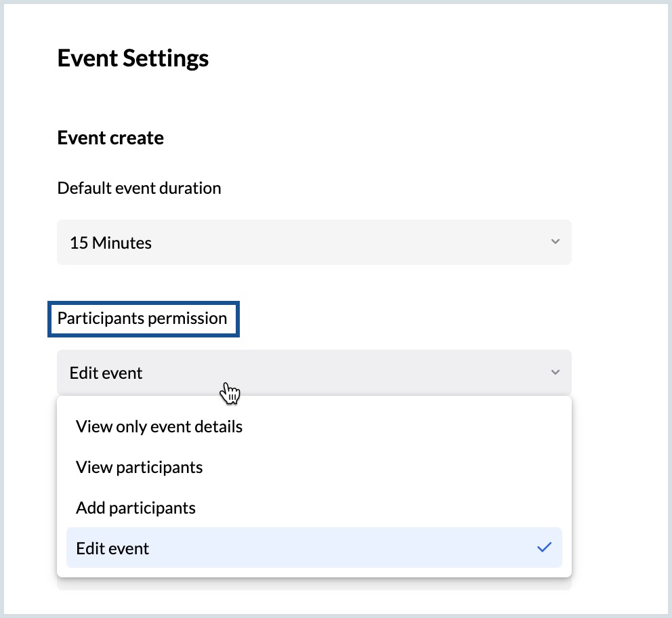The height and width of the screenshot is (618, 672).
Task: Click the Event Settings heading
Action: click(133, 59)
